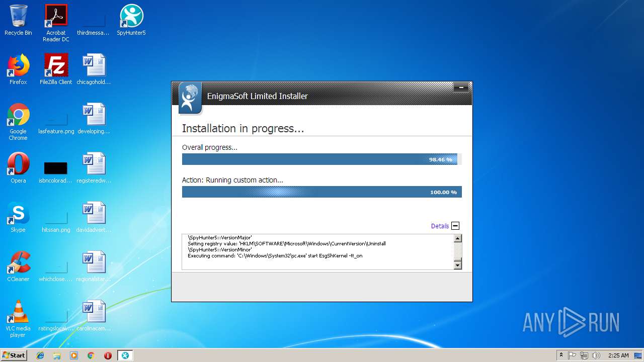This screenshot has width=644, height=362.
Task: Click the 2:25 AM system clock
Action: click(618, 355)
